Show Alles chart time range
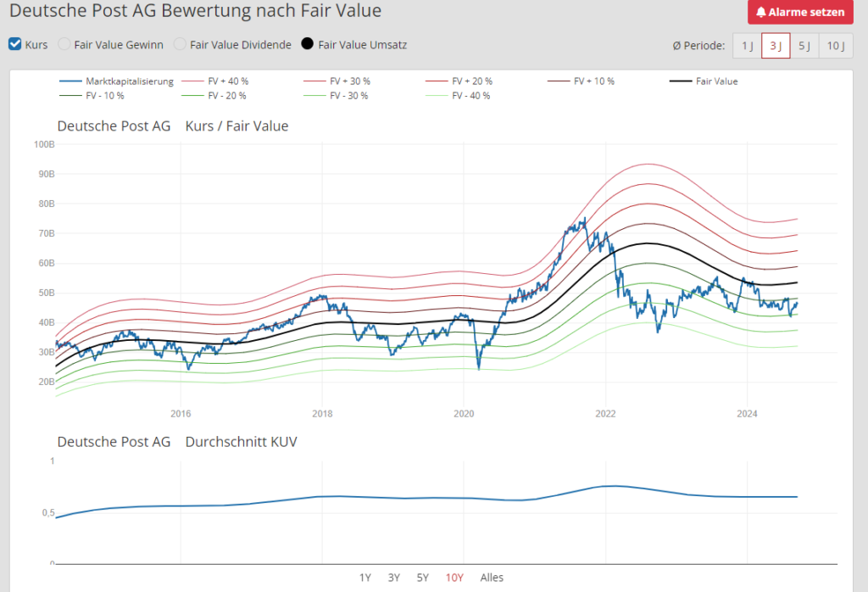 point(492,578)
